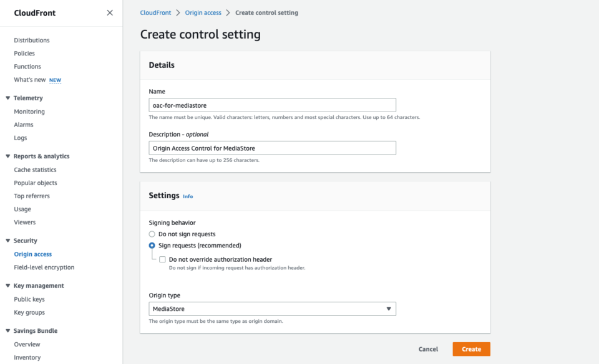Image resolution: width=599 pixels, height=364 pixels.
Task: Select "Sign requests (recommended)" option
Action: point(152,246)
